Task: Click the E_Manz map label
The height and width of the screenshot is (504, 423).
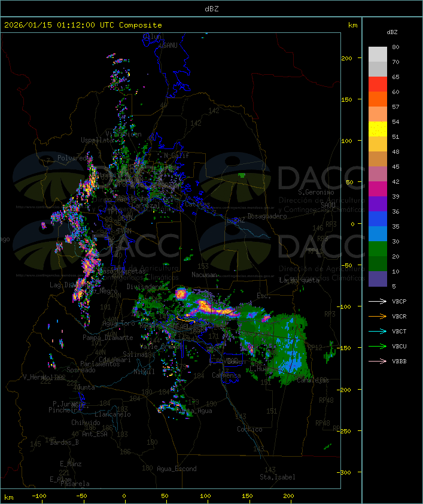Action: tap(71, 464)
